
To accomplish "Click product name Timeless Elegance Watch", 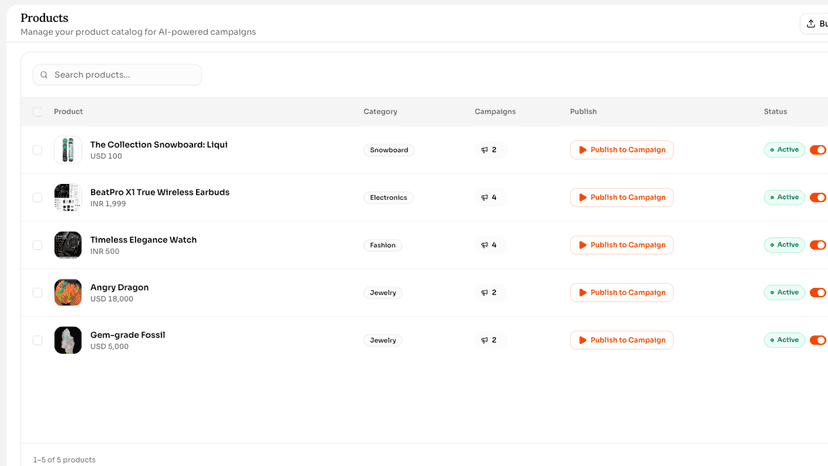I will [x=144, y=240].
